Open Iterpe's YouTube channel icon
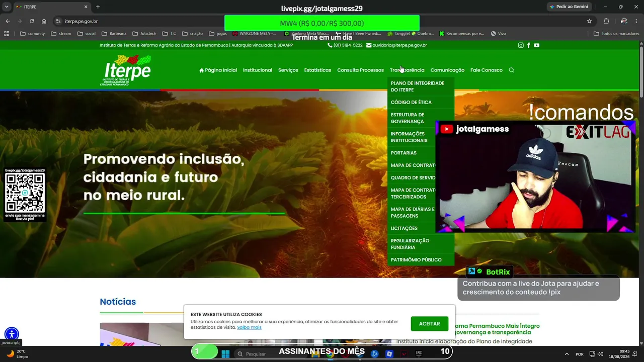The height and width of the screenshot is (362, 644). pyautogui.click(x=536, y=45)
